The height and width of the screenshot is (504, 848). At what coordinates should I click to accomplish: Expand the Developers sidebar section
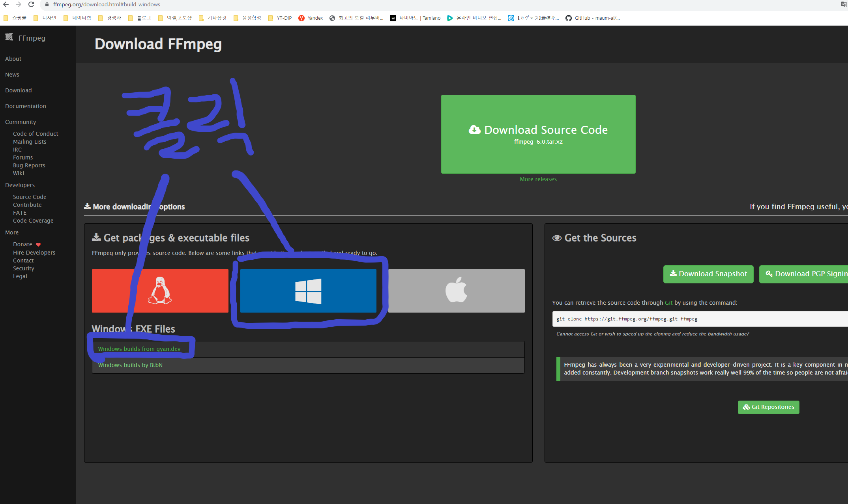tap(20, 185)
